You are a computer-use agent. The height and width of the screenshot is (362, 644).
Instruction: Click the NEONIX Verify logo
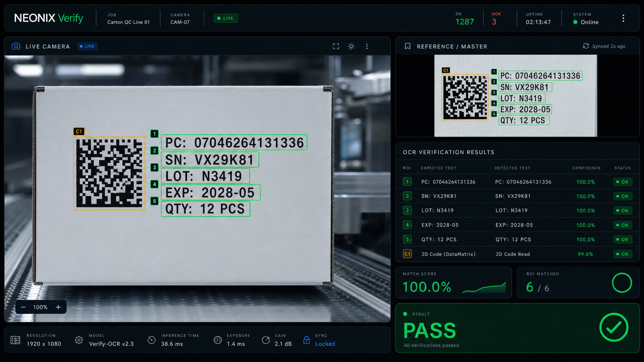tap(49, 18)
